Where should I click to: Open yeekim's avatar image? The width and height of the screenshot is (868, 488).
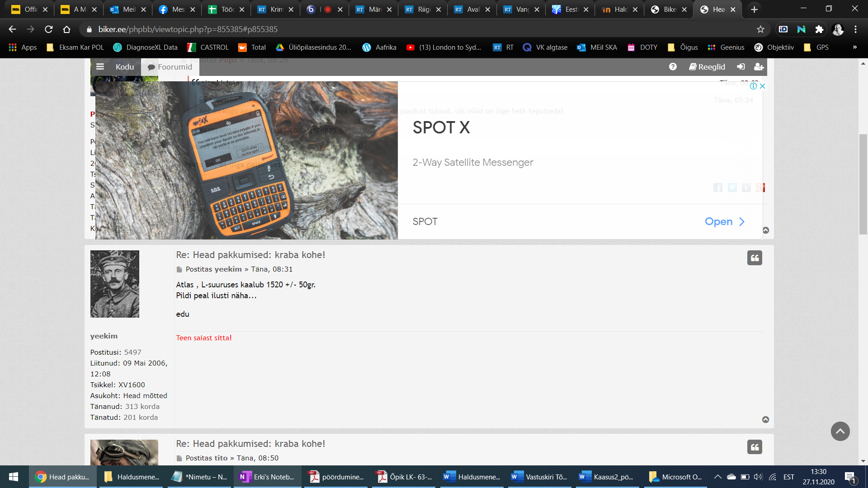click(115, 284)
